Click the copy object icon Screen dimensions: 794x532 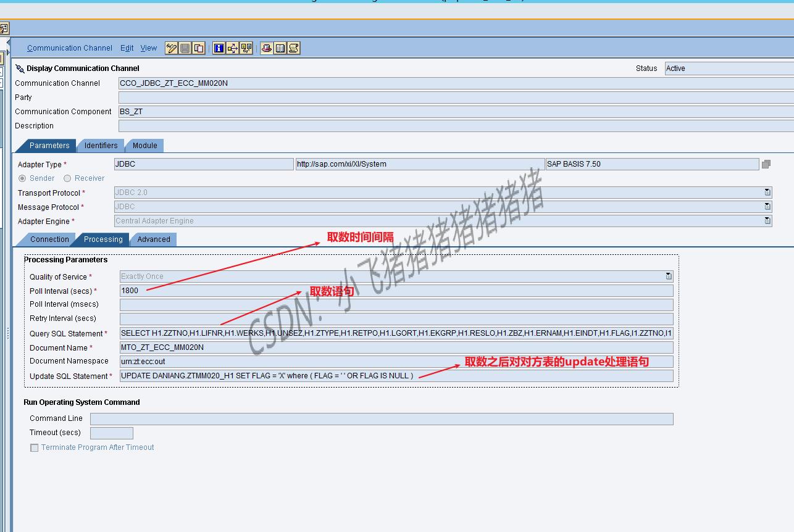pos(199,48)
